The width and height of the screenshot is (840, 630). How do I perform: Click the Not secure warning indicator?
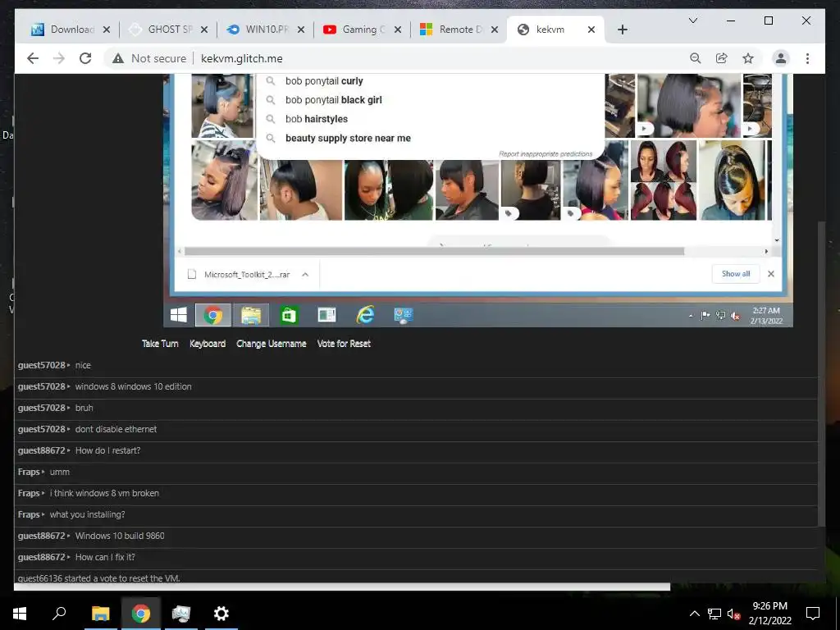pos(149,58)
